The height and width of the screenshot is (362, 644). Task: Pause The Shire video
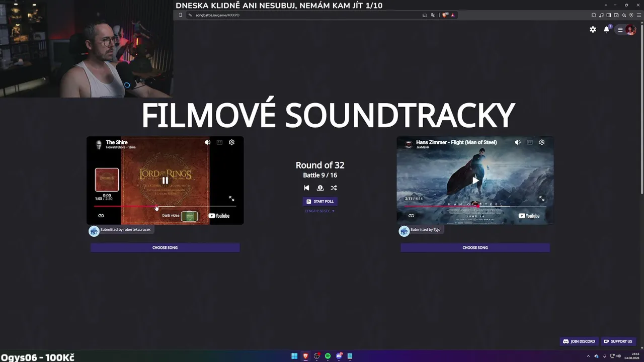[165, 180]
